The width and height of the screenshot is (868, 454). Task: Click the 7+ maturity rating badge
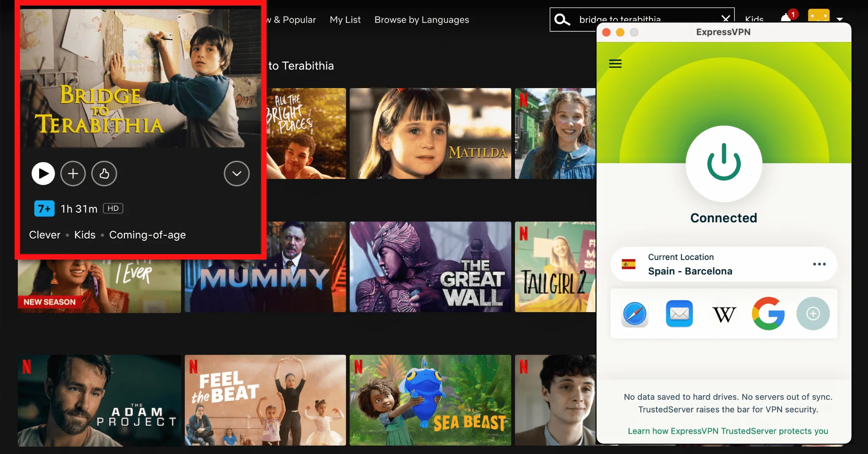(45, 208)
